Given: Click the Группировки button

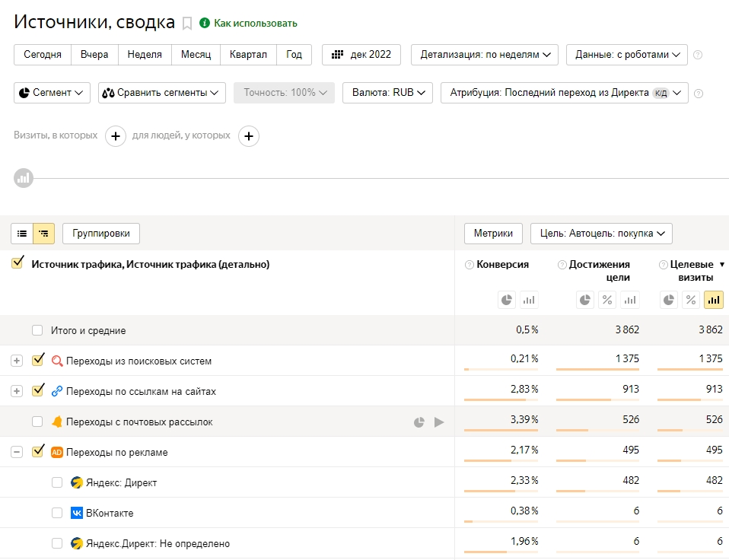Looking at the screenshot, I should tap(101, 234).
